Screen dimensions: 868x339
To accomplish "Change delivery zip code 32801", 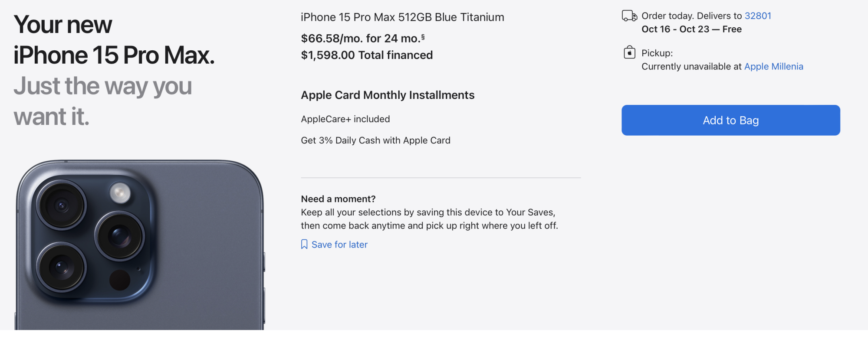I will [x=758, y=16].
